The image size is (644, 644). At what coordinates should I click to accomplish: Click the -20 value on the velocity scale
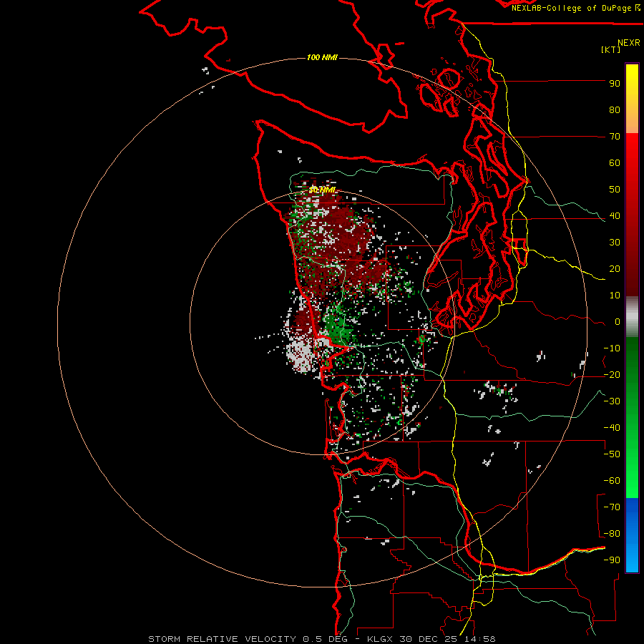click(612, 375)
